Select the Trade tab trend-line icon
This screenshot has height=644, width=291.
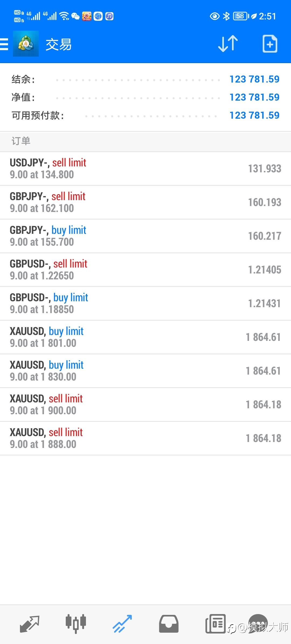[122, 624]
